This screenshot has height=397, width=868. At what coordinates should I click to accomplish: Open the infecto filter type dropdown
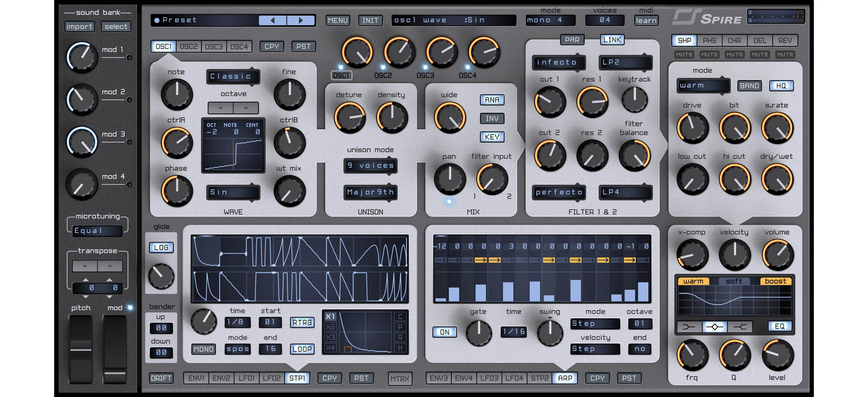tap(559, 62)
